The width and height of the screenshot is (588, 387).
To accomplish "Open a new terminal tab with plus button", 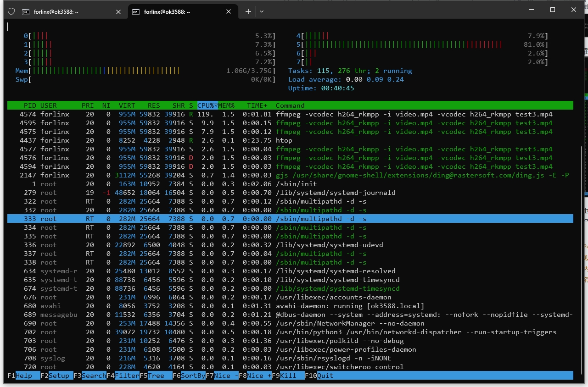I will coord(248,11).
